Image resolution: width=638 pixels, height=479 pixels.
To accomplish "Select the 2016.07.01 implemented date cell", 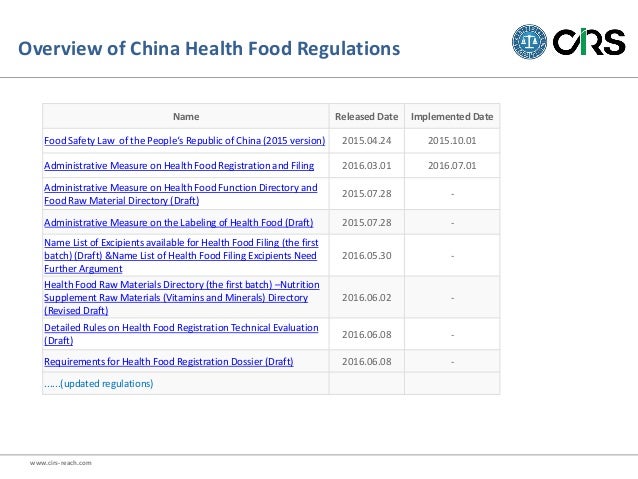I will (452, 166).
